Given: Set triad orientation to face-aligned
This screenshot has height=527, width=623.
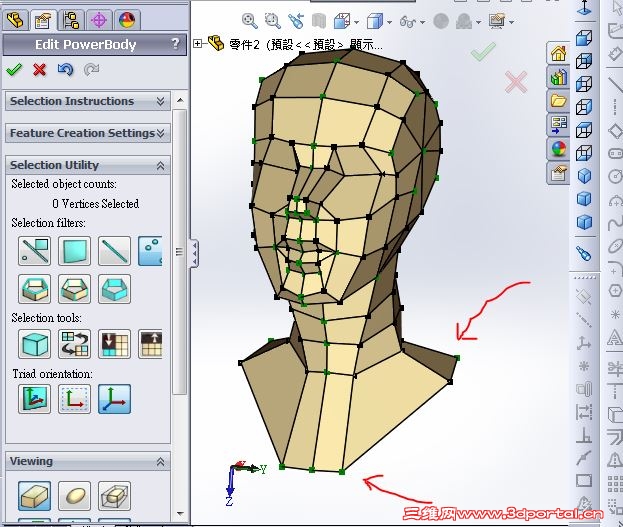Looking at the screenshot, I should coord(35,399).
